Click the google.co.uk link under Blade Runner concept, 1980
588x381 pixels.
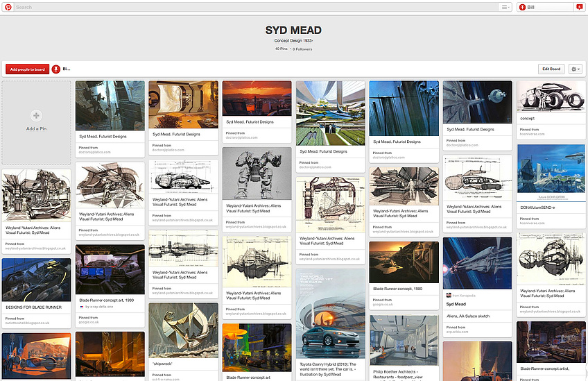tap(383, 305)
